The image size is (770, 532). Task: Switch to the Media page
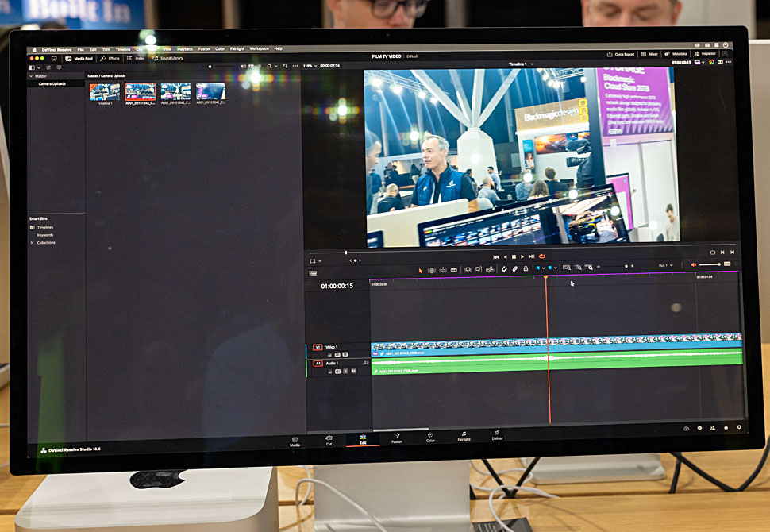click(295, 442)
